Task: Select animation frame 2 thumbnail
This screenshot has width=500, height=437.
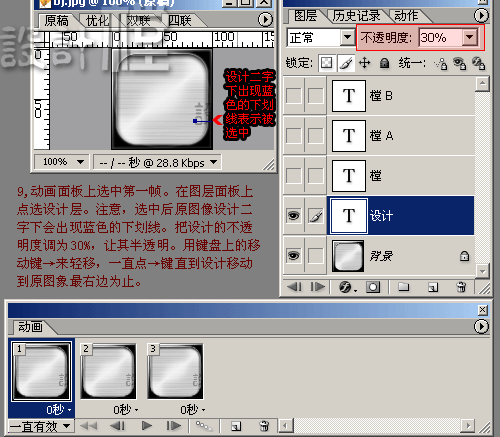Action: (108, 371)
